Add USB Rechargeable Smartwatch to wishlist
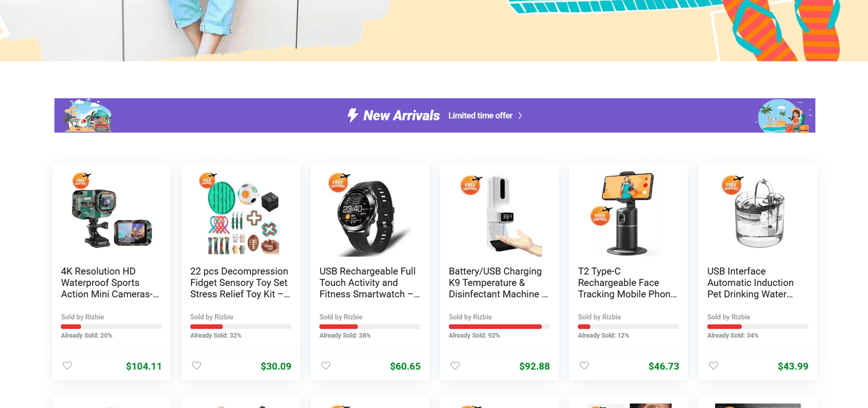 (x=325, y=366)
